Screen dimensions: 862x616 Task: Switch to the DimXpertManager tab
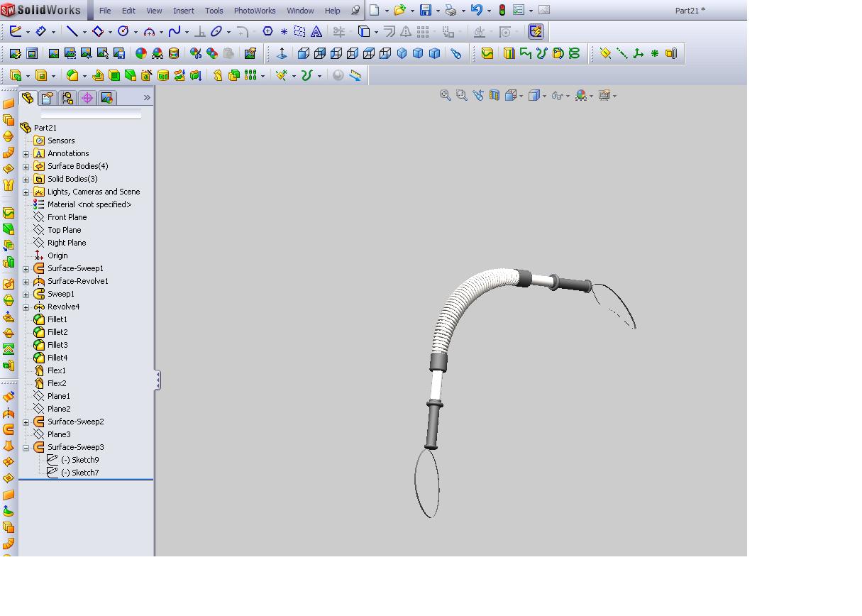click(x=87, y=98)
